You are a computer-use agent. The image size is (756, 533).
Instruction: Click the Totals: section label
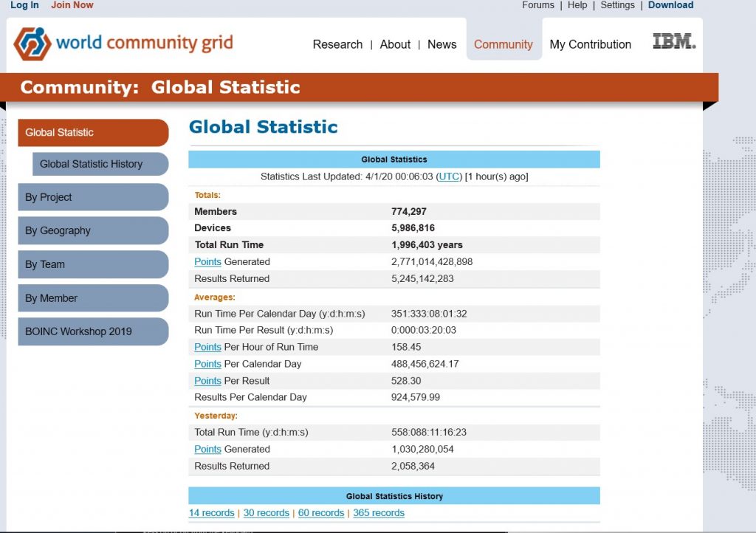[207, 195]
